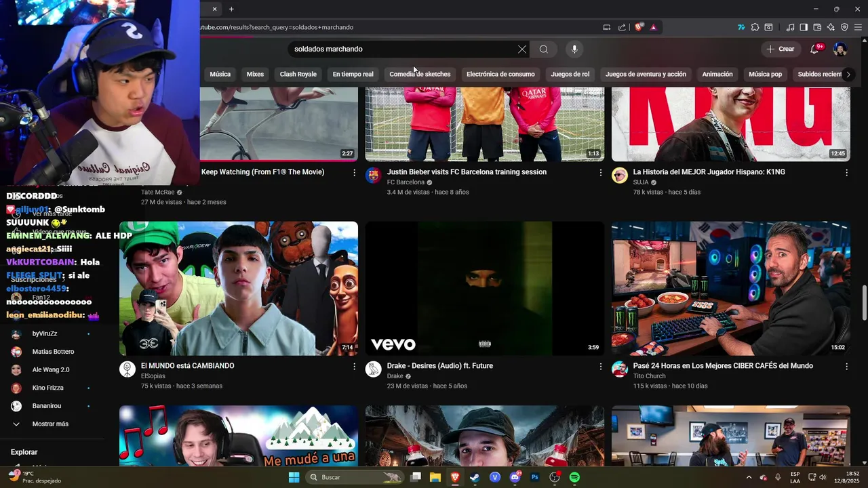Play Drake Desires vevo thumbnail
The width and height of the screenshot is (868, 488).
(485, 288)
